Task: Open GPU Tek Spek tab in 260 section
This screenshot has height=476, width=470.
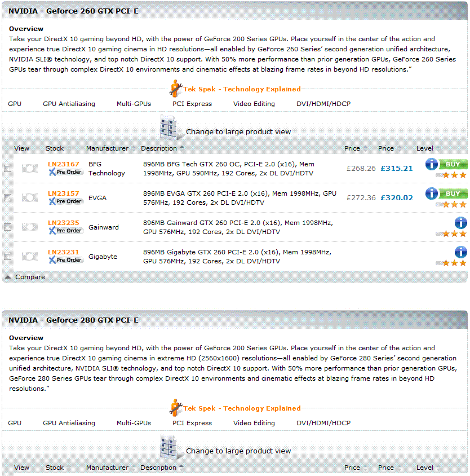Action: tap(15, 104)
